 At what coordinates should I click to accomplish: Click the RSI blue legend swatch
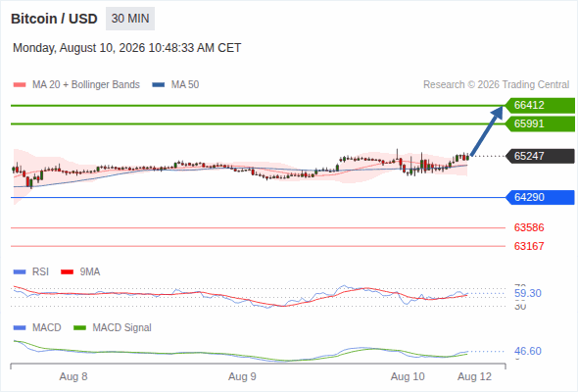coord(20,272)
